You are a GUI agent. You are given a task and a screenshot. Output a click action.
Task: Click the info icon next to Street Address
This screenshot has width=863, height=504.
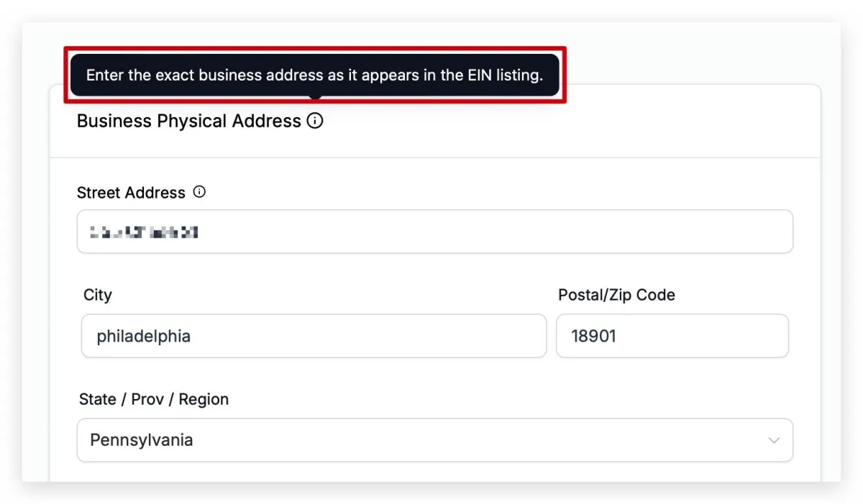[200, 192]
